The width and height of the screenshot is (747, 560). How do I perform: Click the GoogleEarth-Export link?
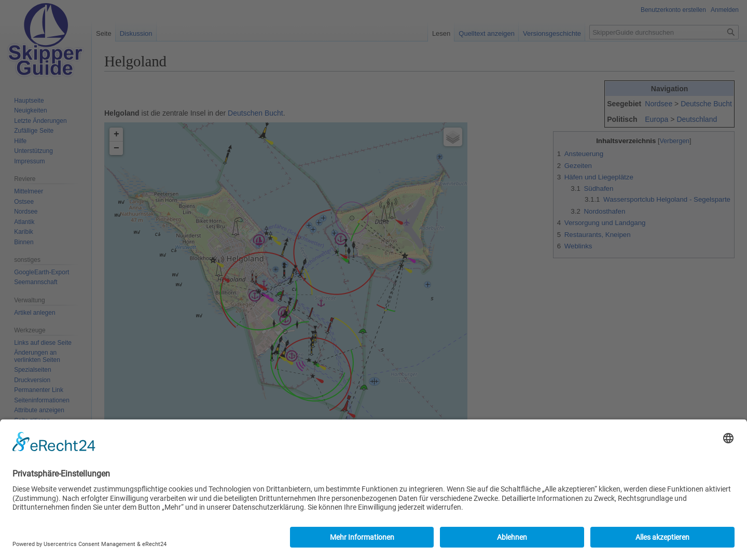[x=41, y=272]
